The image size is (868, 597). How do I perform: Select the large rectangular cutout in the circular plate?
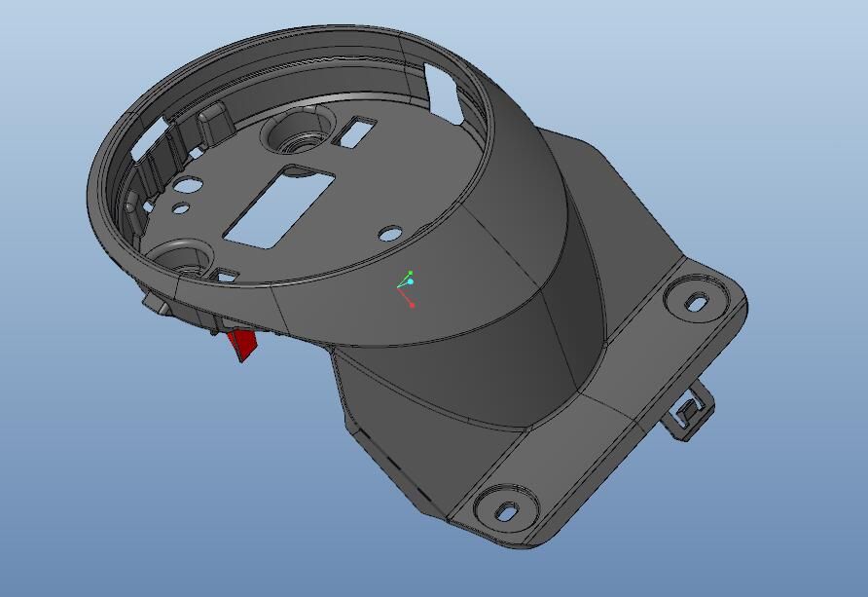[x=279, y=207]
